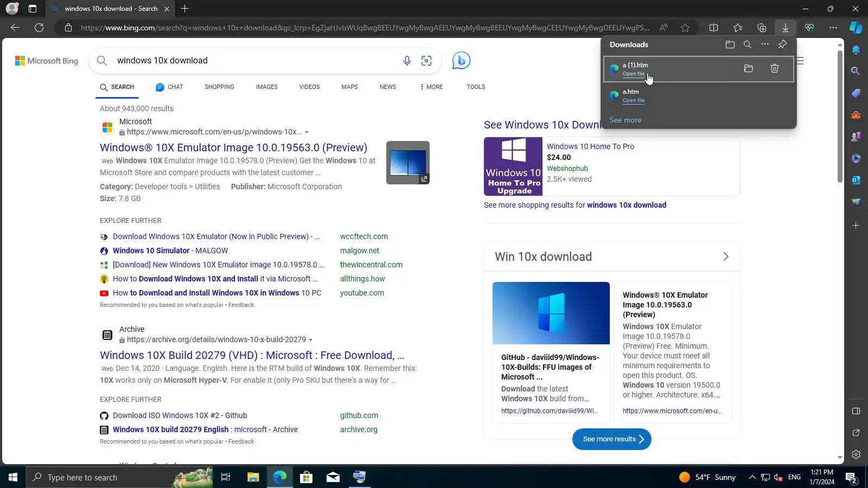Toggle split screen view

[x=714, y=28]
